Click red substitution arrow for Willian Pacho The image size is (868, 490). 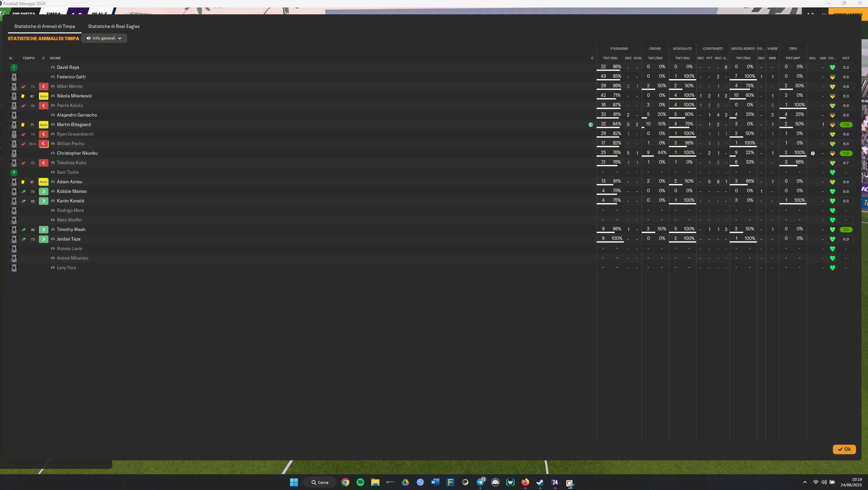[43, 144]
